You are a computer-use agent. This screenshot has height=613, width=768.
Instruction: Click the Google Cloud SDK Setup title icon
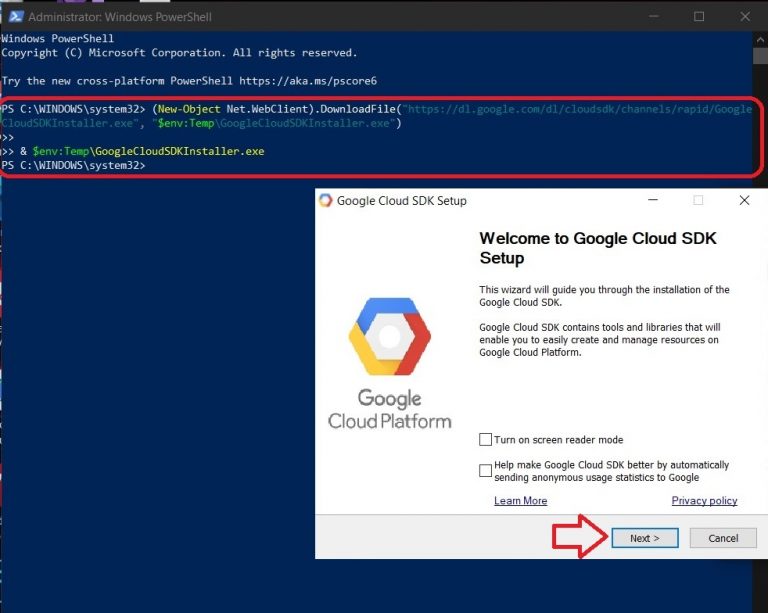click(x=325, y=200)
